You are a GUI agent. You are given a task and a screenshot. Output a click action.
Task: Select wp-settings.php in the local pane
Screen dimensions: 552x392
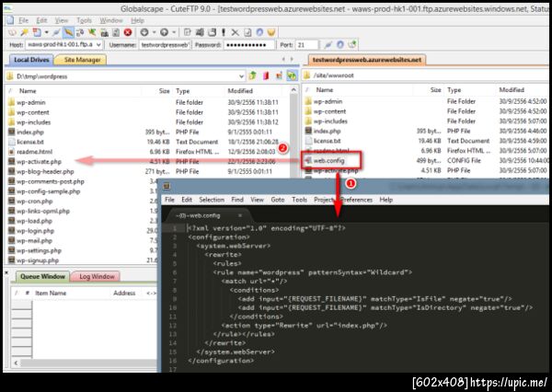[x=39, y=250]
